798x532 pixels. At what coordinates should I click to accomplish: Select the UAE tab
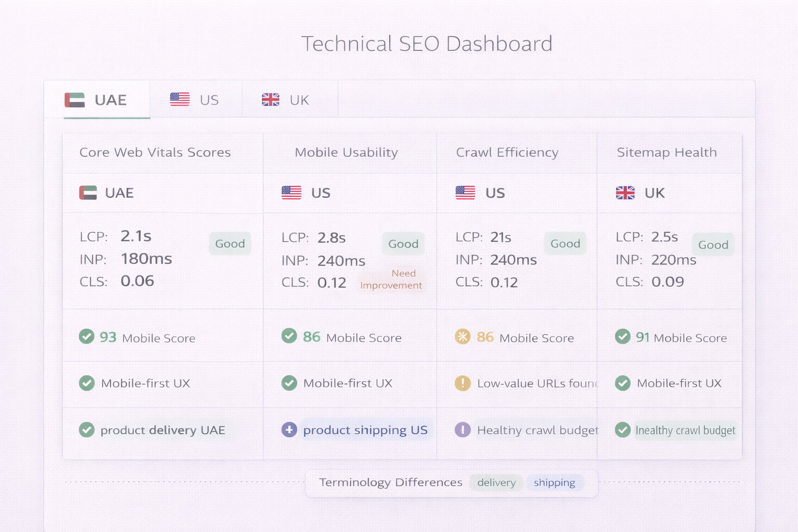pyautogui.click(x=106, y=99)
